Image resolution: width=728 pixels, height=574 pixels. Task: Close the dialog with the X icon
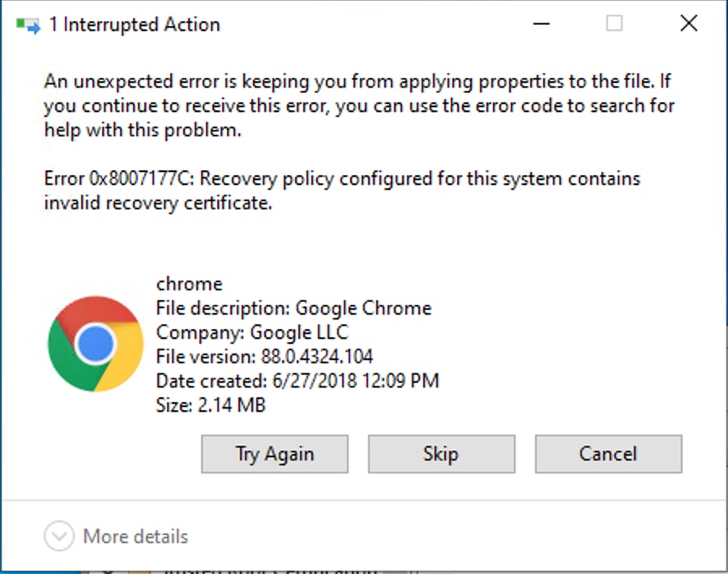pos(688,23)
